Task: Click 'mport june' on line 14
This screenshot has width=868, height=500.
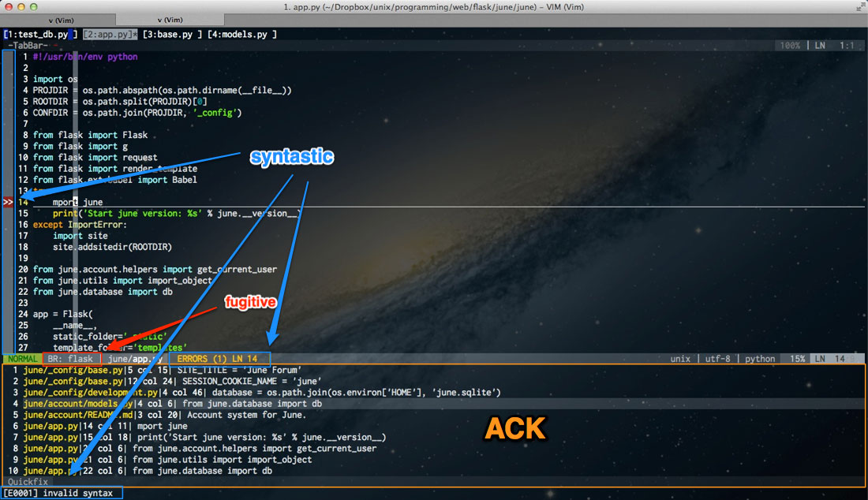Action: (77, 203)
